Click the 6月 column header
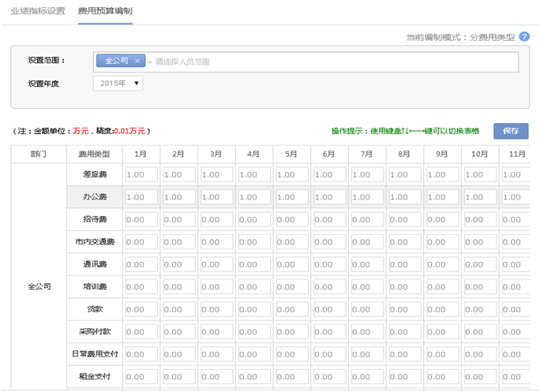The width and height of the screenshot is (540, 392). coord(329,154)
